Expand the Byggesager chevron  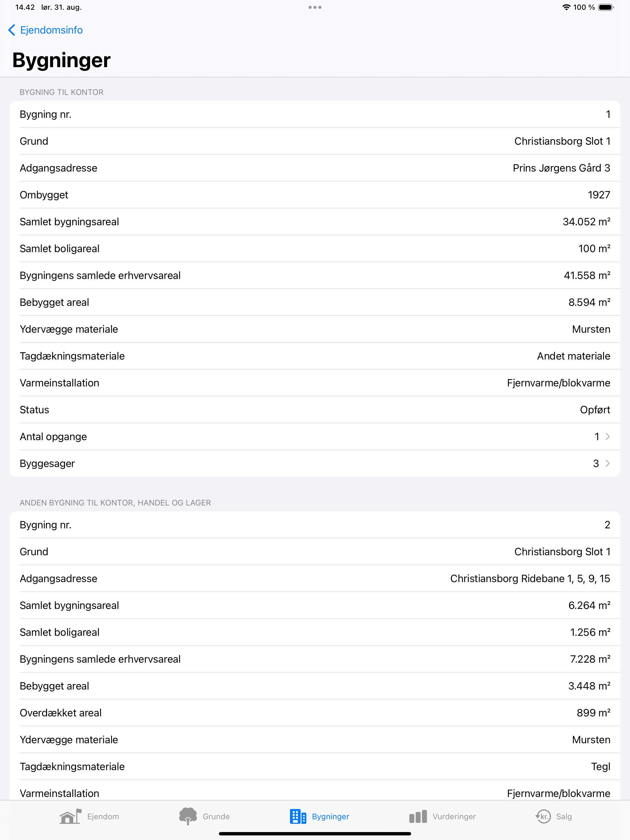[x=608, y=463]
